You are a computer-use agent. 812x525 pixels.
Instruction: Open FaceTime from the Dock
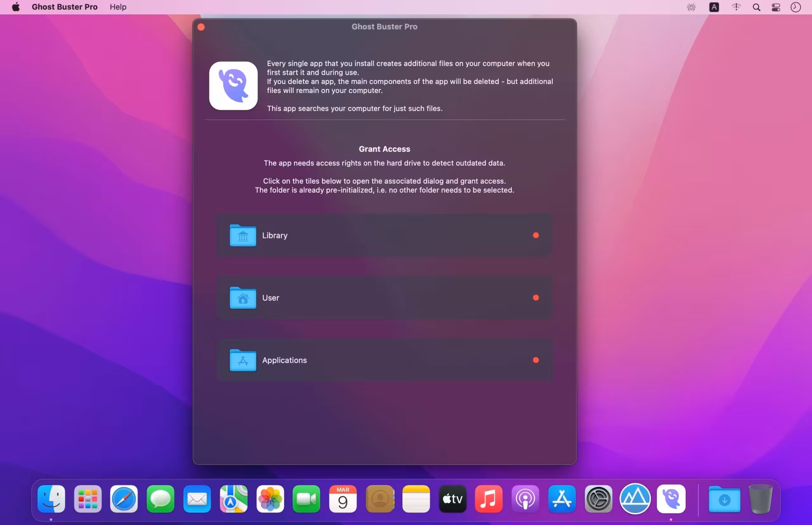[x=306, y=499]
